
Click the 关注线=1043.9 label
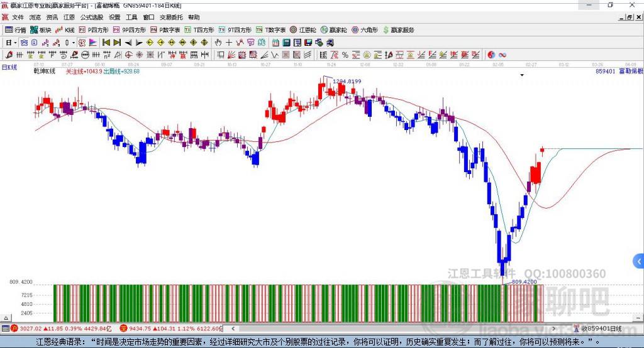coord(84,72)
